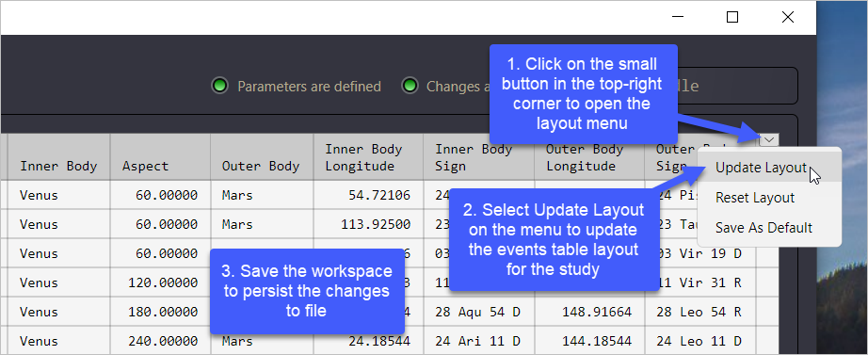868x355 pixels.
Task: Sort by the Outer Body column header
Action: pyautogui.click(x=262, y=157)
